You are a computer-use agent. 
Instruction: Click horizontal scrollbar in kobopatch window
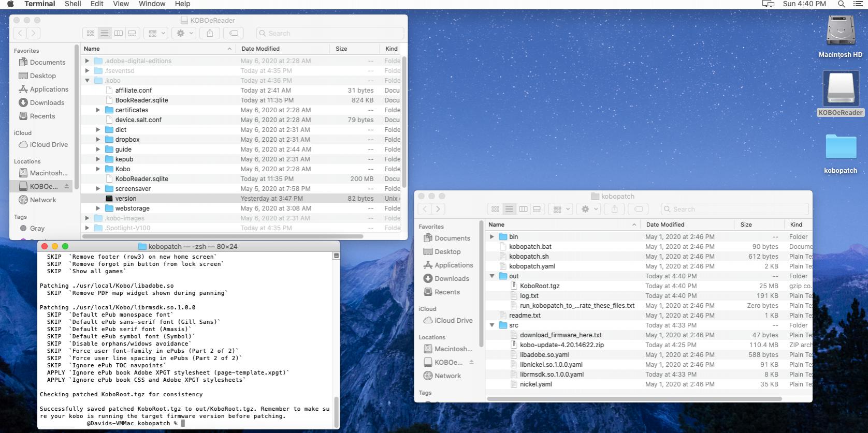click(634, 399)
